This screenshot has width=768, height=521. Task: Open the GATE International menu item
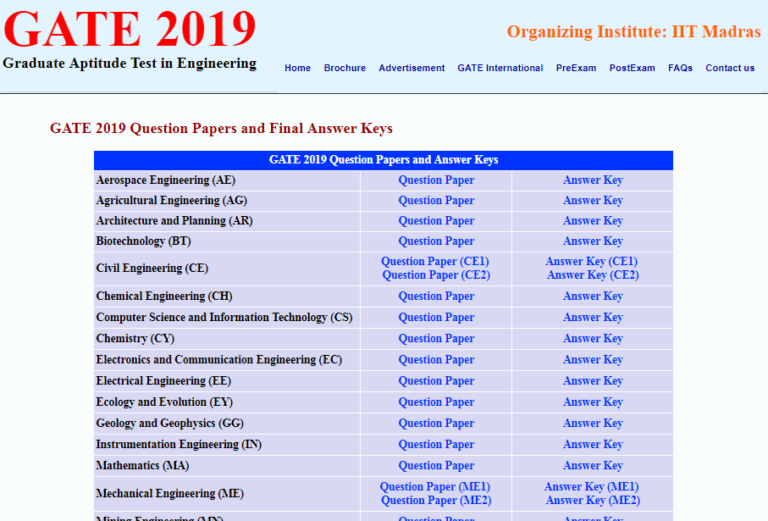tap(500, 68)
